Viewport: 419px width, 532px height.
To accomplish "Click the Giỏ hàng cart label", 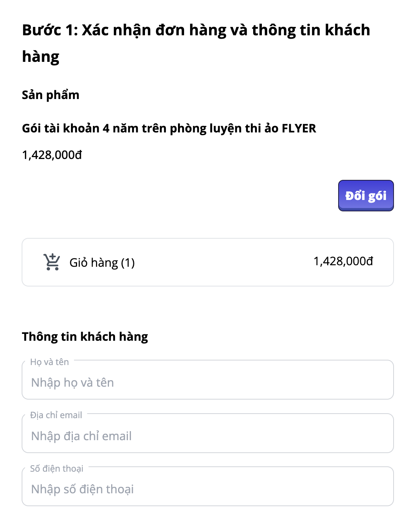I will point(93,263).
